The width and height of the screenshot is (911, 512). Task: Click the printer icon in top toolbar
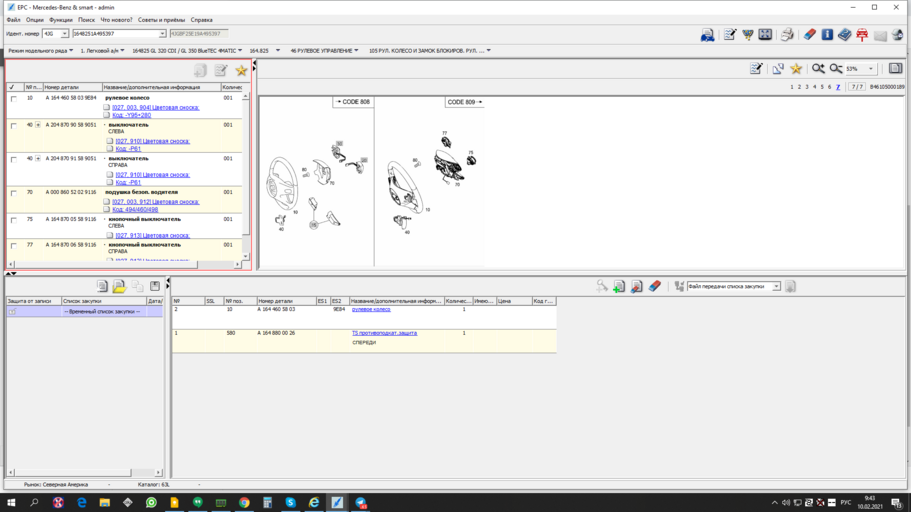pos(787,35)
